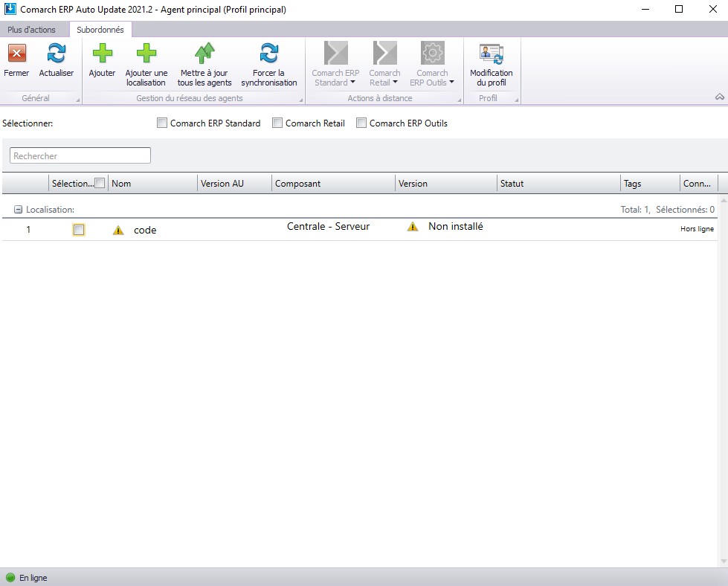Click the Total: 1, Sélectionnés: 0 summary
Viewport: 728px width, 586px height.
pyautogui.click(x=667, y=210)
